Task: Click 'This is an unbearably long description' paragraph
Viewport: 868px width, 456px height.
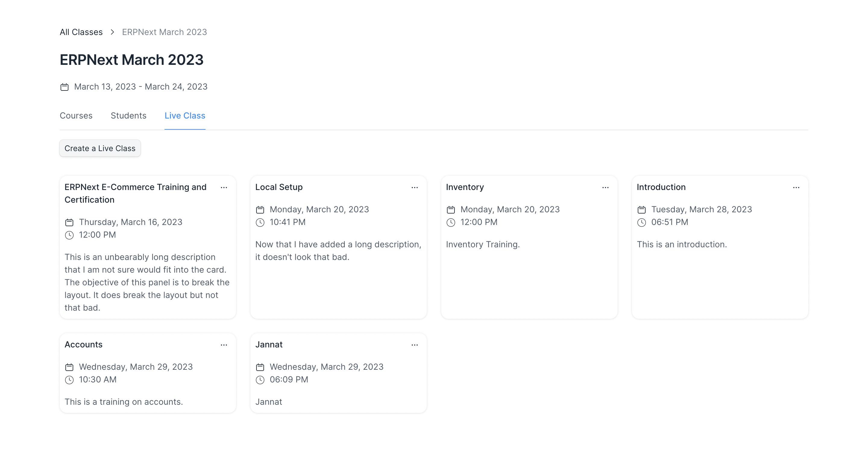Action: point(147,282)
